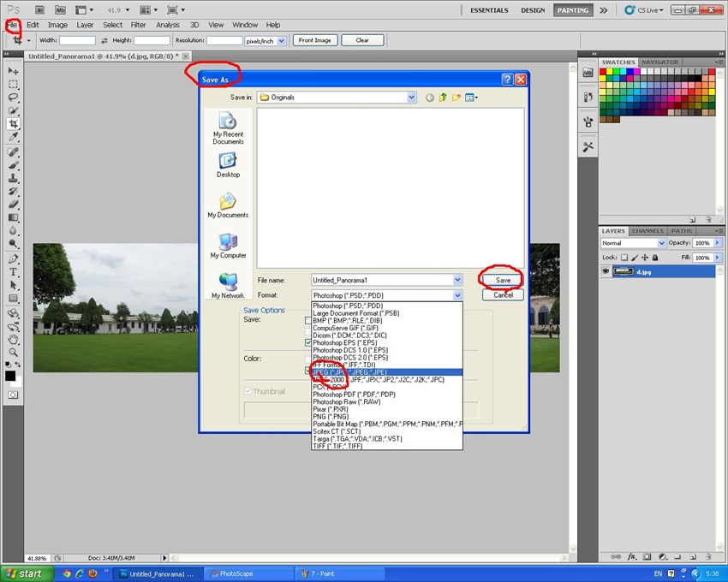
Task: Select the Lasso tool
Action: click(x=13, y=97)
